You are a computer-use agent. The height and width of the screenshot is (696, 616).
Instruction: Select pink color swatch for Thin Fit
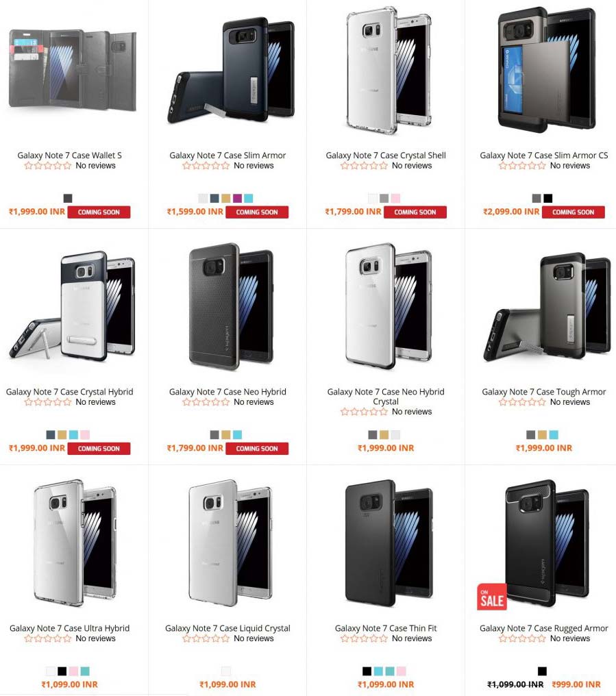click(x=401, y=671)
